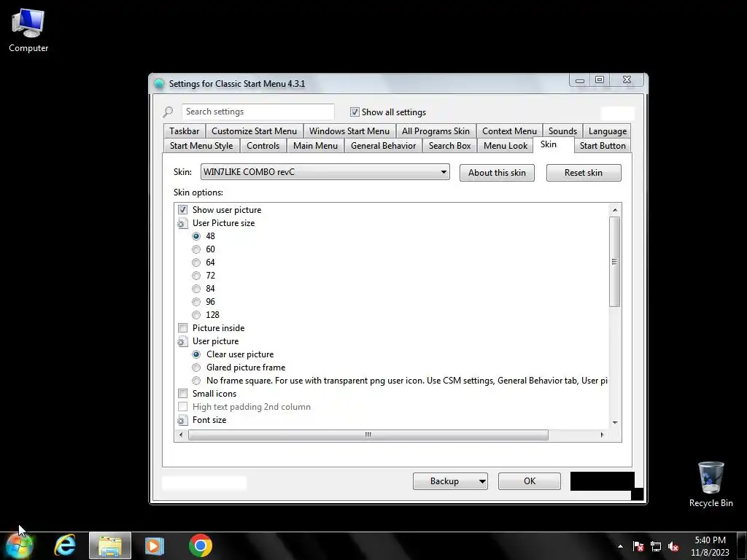Select user picture size 96

tap(196, 302)
